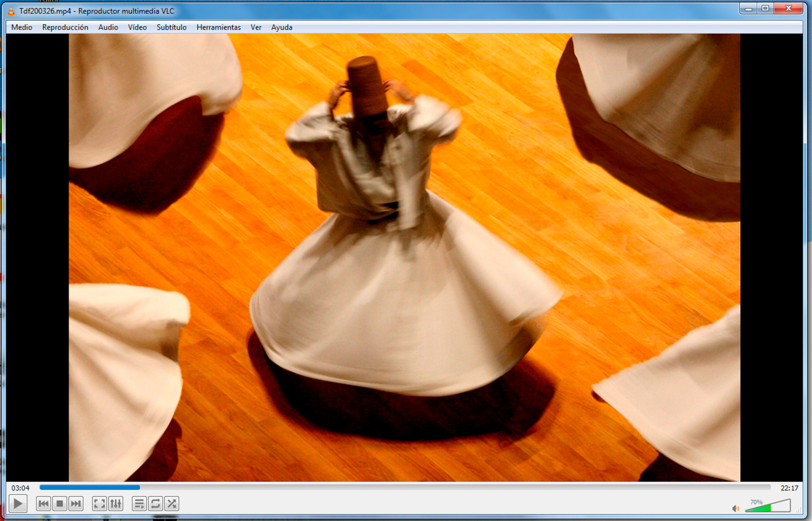Skip to the next media item

coord(76,504)
